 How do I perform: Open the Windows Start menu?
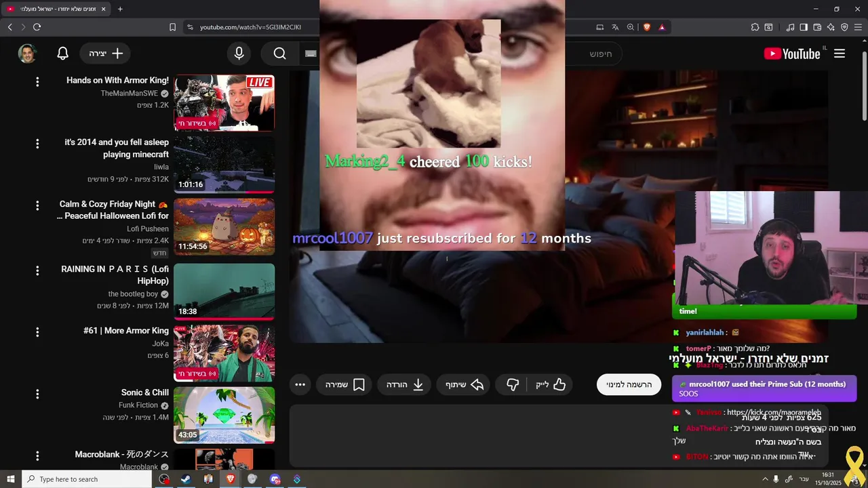coord(11,479)
